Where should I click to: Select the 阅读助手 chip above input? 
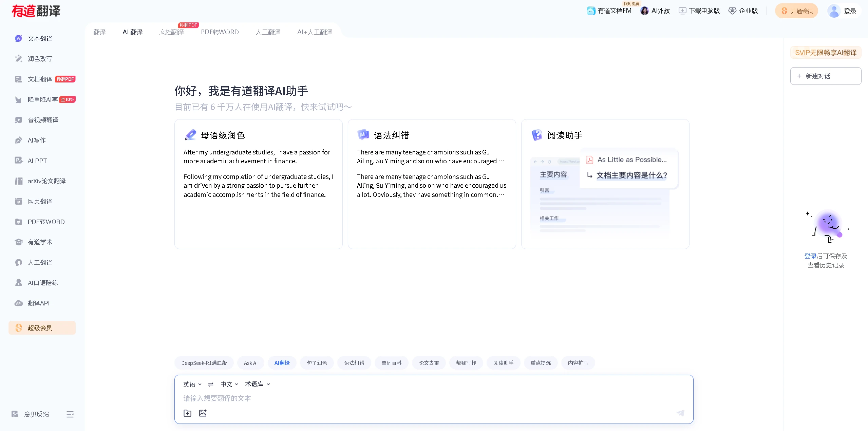click(x=504, y=363)
